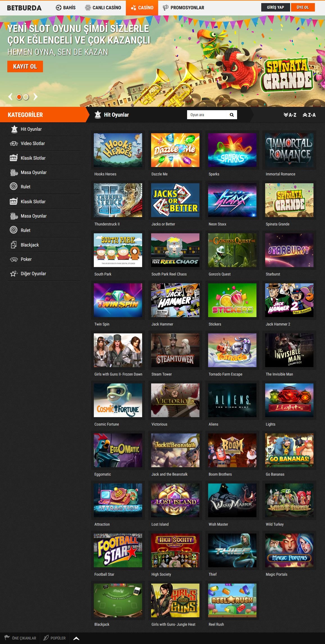325x644 pixels.
Task: Sort games A-Z ascending
Action: point(290,115)
